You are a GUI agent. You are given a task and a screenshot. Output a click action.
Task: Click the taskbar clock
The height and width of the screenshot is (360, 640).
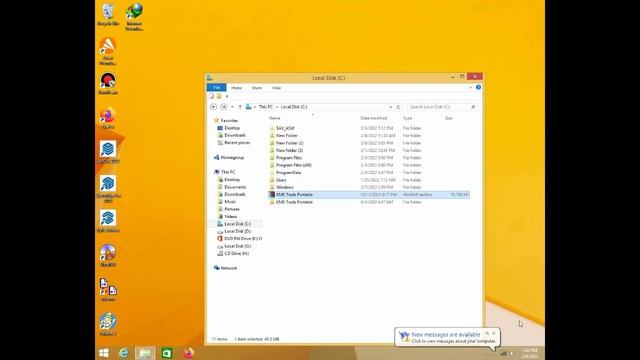[529, 353]
